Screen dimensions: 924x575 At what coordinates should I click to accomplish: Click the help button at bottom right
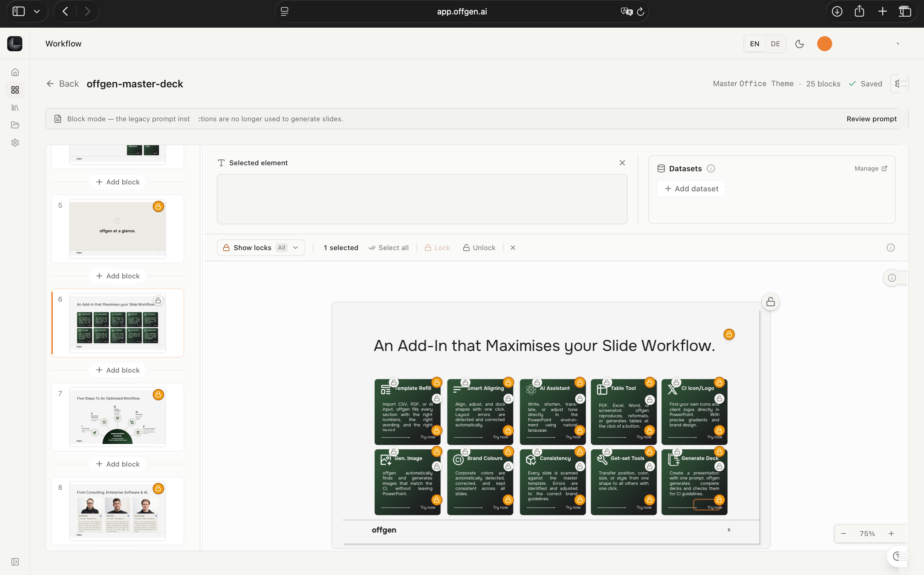[897, 556]
